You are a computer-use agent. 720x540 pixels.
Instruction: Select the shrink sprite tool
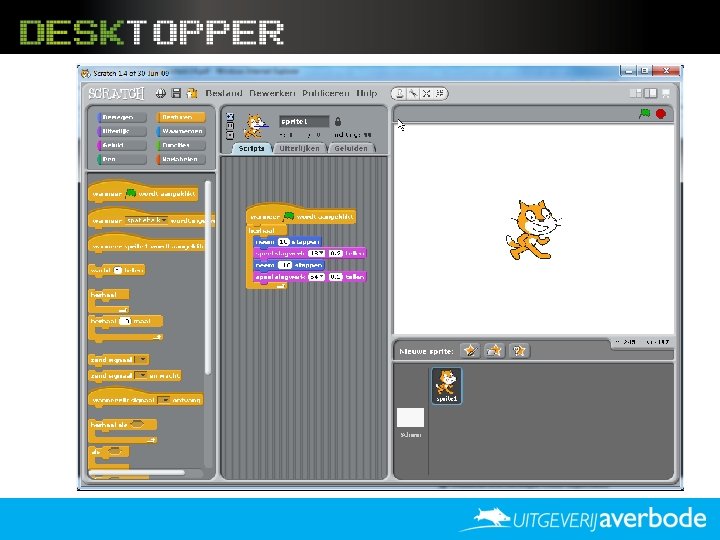click(x=439, y=94)
